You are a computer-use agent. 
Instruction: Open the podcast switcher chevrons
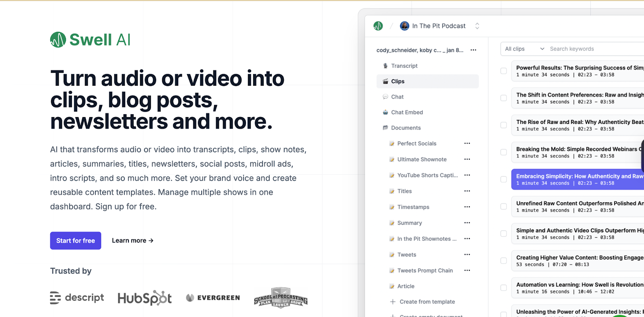point(477,26)
